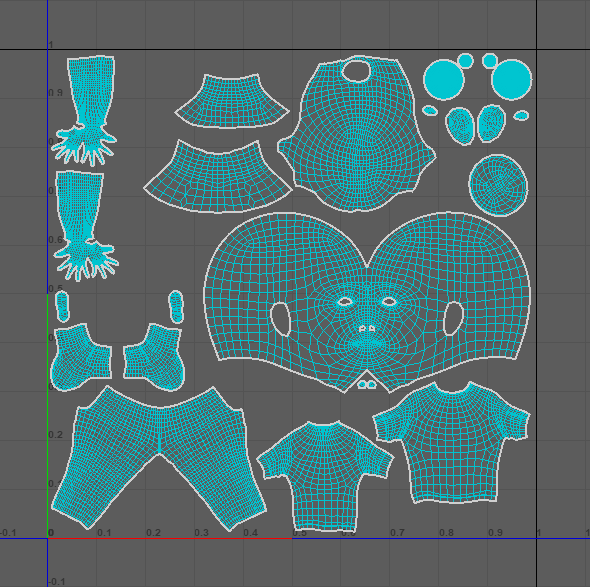The width and height of the screenshot is (590, 587).
Task: Select the right wireframe oval eye shell
Action: pos(491,123)
